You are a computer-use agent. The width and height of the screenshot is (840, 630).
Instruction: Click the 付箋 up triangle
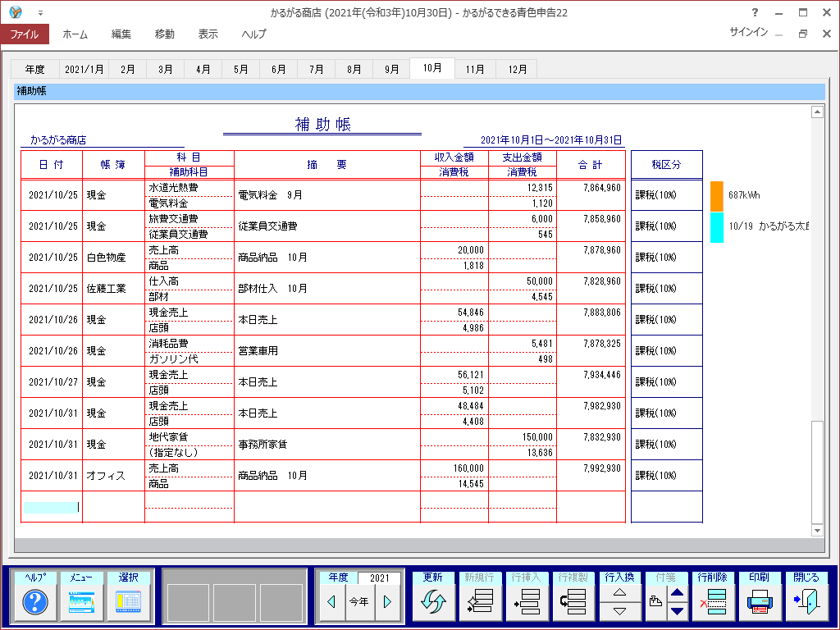[677, 592]
